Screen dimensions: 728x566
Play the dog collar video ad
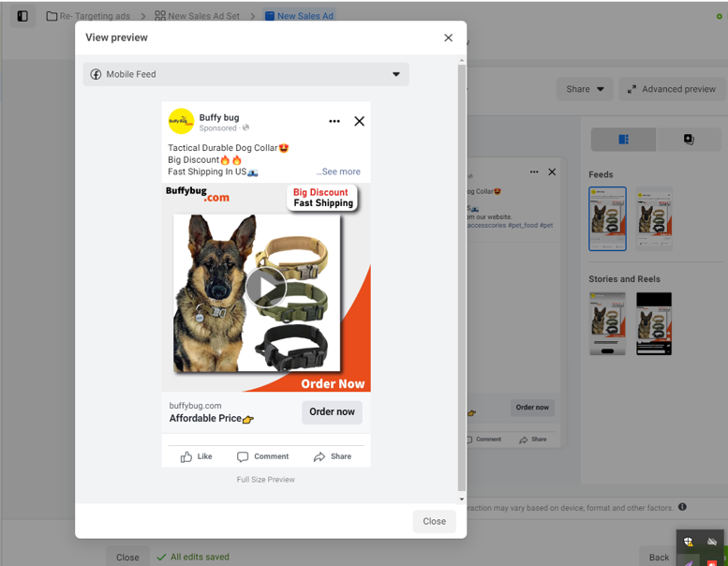pos(266,288)
